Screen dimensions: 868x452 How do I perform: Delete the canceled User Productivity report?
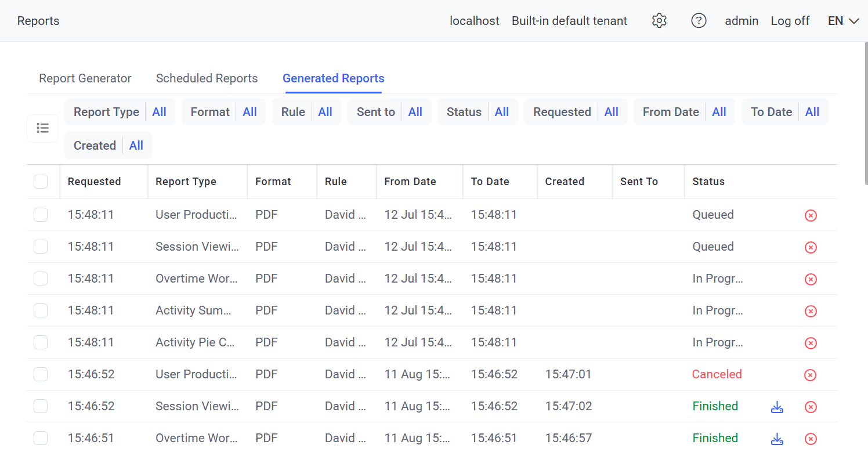pyautogui.click(x=811, y=375)
